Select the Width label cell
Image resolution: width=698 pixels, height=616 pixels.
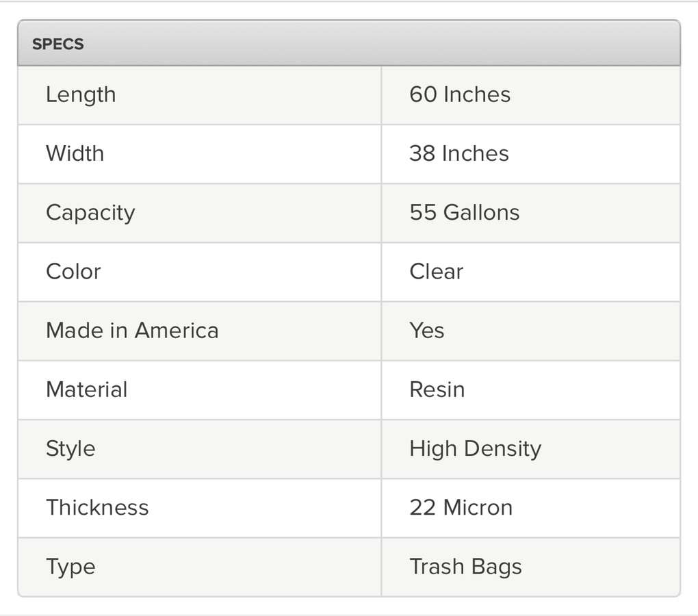(75, 153)
